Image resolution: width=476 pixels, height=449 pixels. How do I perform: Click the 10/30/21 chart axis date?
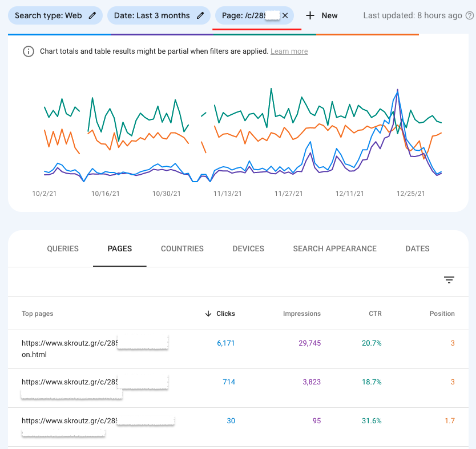[166, 194]
